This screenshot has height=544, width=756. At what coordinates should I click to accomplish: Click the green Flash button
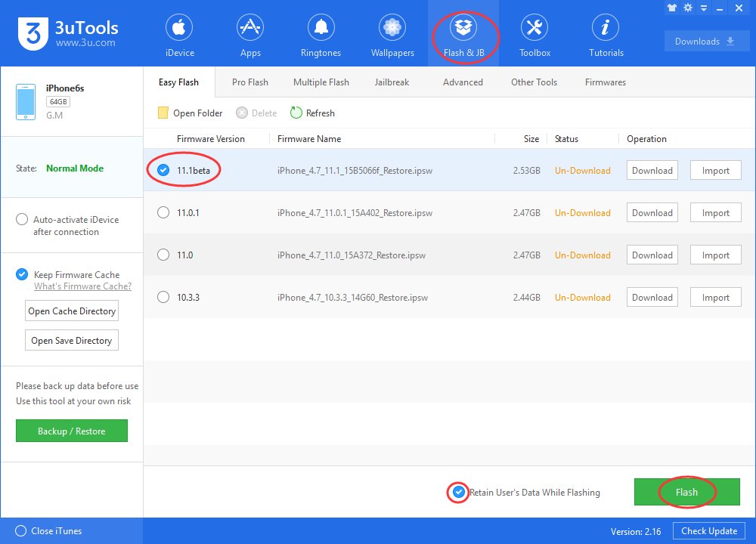[x=686, y=492]
